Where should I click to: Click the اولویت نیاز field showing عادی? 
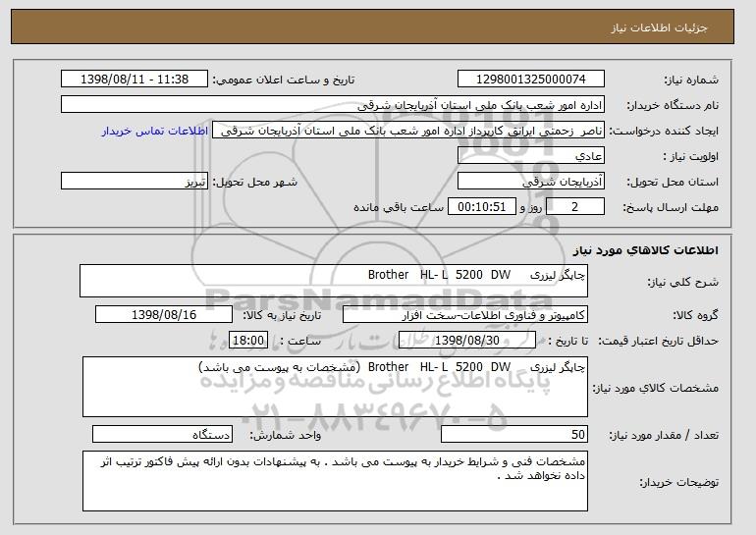531,156
